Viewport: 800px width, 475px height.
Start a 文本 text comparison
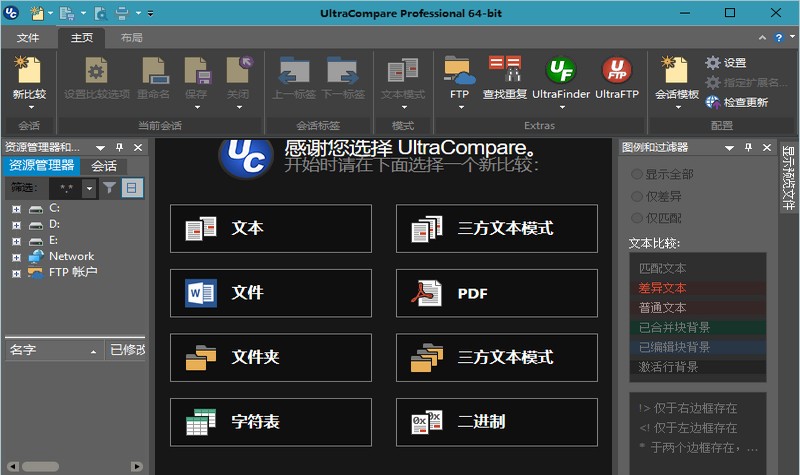pos(271,229)
